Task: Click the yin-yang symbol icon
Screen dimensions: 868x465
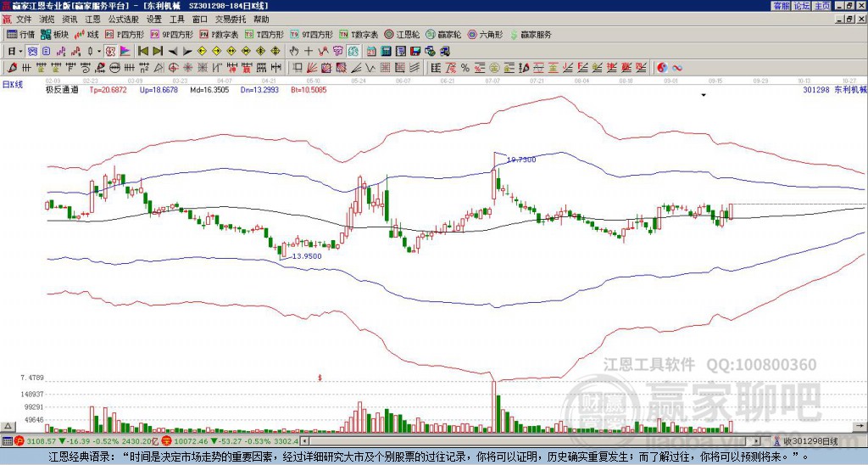Action: (x=661, y=68)
